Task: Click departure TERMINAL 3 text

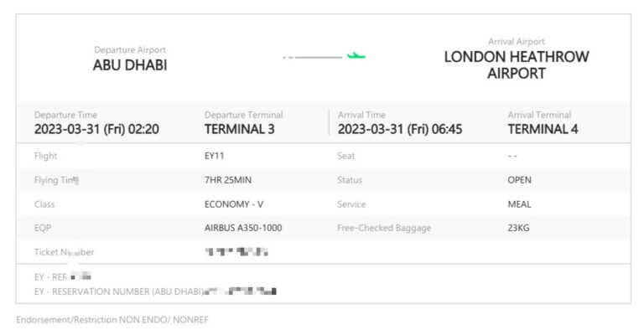Action: click(239, 130)
